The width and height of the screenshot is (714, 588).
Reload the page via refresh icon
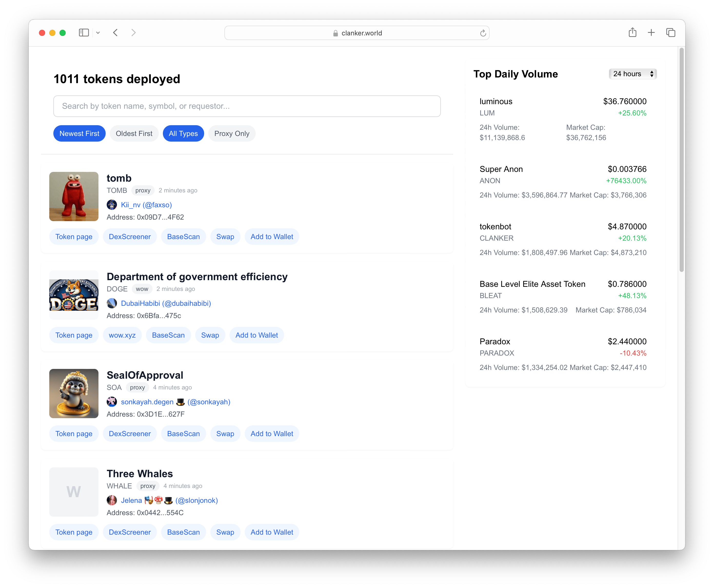point(483,33)
